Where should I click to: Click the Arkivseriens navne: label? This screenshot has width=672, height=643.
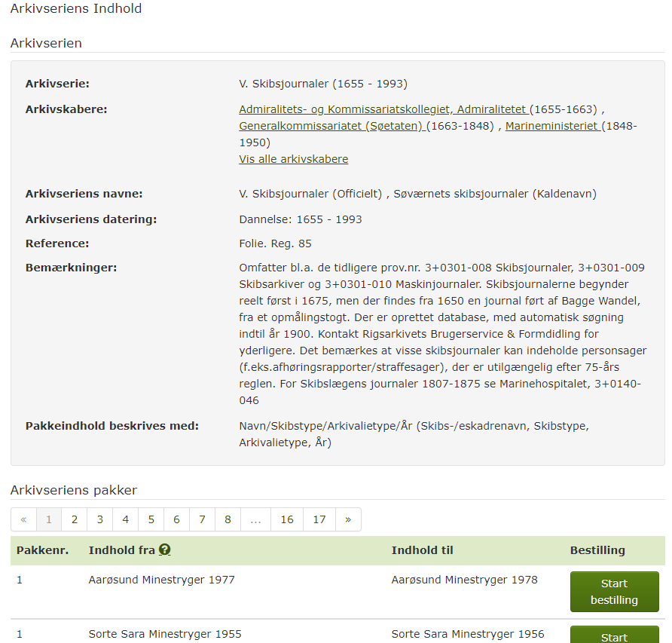click(84, 194)
